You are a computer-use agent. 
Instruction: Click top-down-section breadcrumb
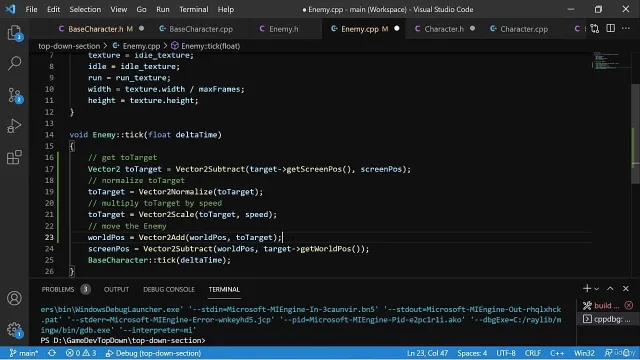(x=69, y=46)
